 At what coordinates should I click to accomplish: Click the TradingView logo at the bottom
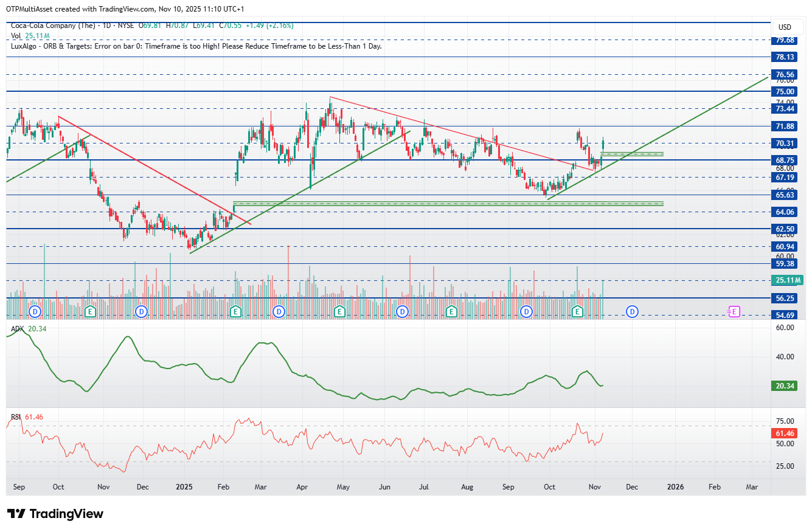[55, 514]
